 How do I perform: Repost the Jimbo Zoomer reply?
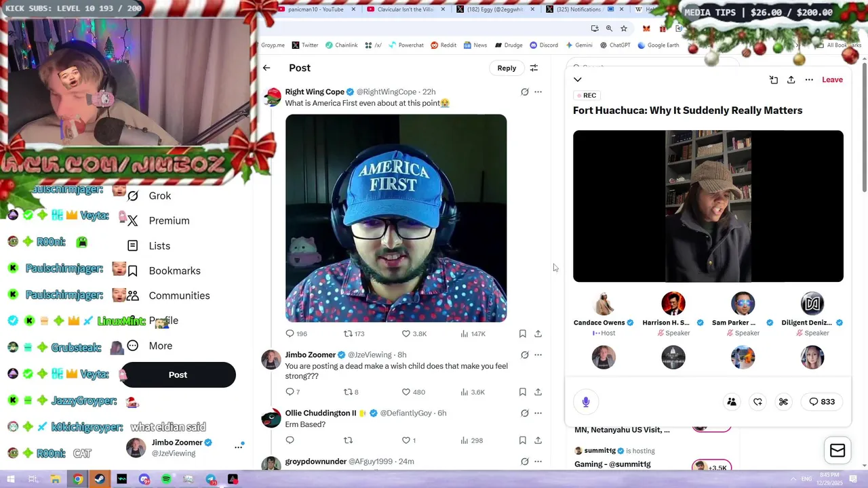pyautogui.click(x=348, y=392)
